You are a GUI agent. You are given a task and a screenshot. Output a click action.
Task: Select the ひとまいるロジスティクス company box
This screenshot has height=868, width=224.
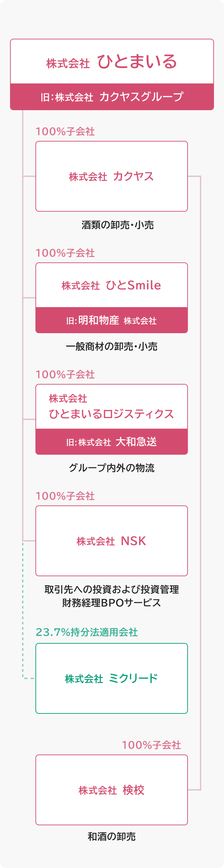(x=112, y=407)
